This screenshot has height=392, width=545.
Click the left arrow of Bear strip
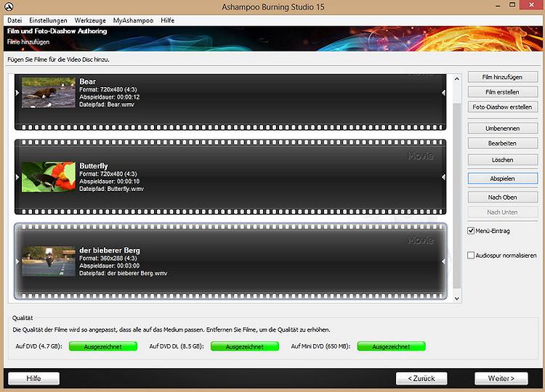tap(17, 93)
